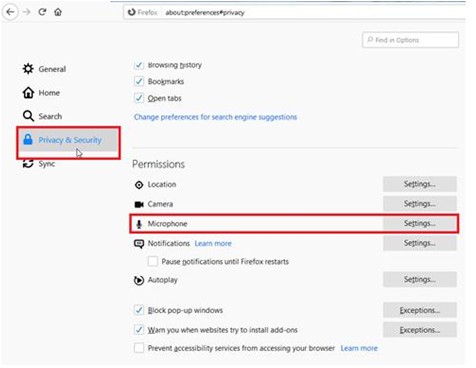Open Exceptions for pop-up windows
Viewport: 476px width, 368px height.
[419, 310]
